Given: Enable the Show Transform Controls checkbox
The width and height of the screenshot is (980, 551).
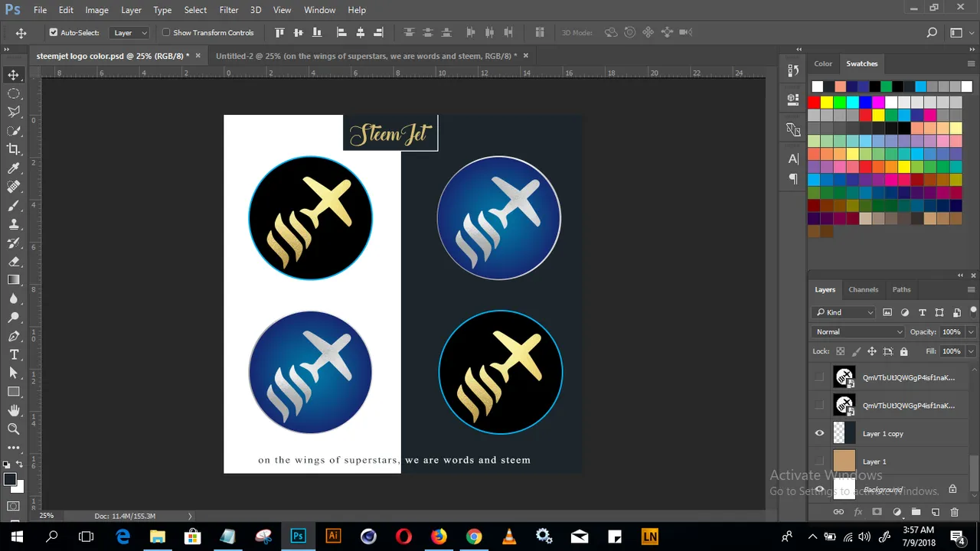Looking at the screenshot, I should pyautogui.click(x=166, y=33).
